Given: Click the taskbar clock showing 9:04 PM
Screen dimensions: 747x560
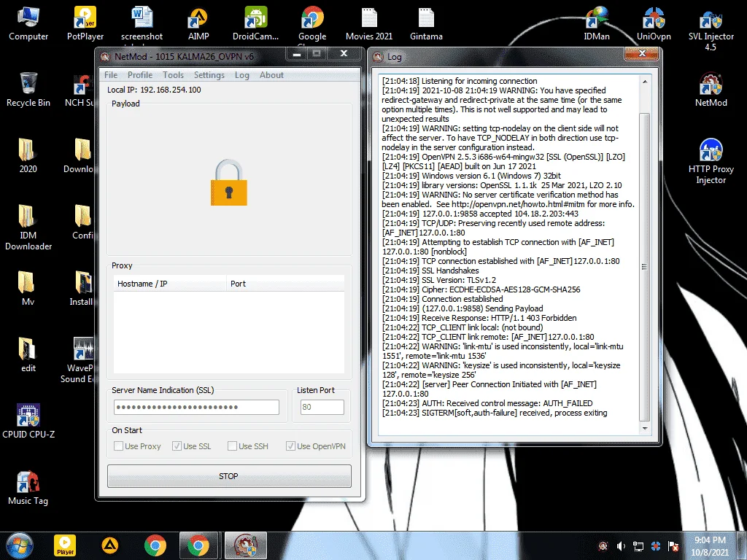Looking at the screenshot, I should pyautogui.click(x=710, y=546).
